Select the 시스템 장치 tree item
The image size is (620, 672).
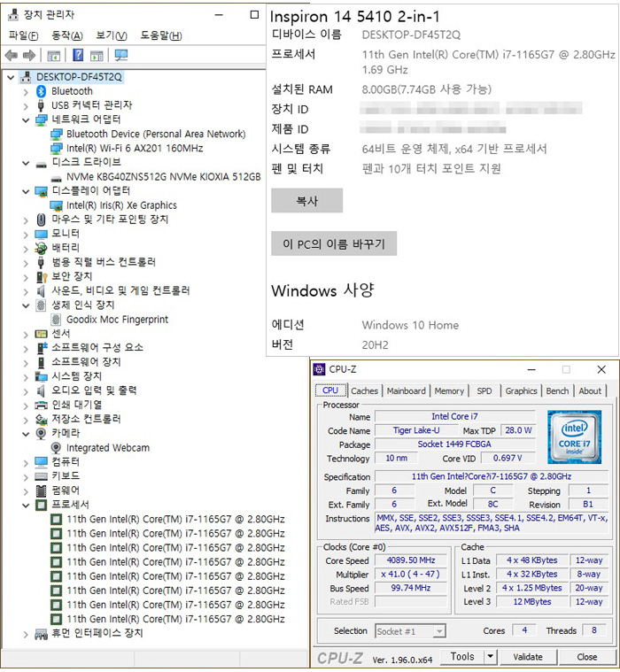click(77, 376)
